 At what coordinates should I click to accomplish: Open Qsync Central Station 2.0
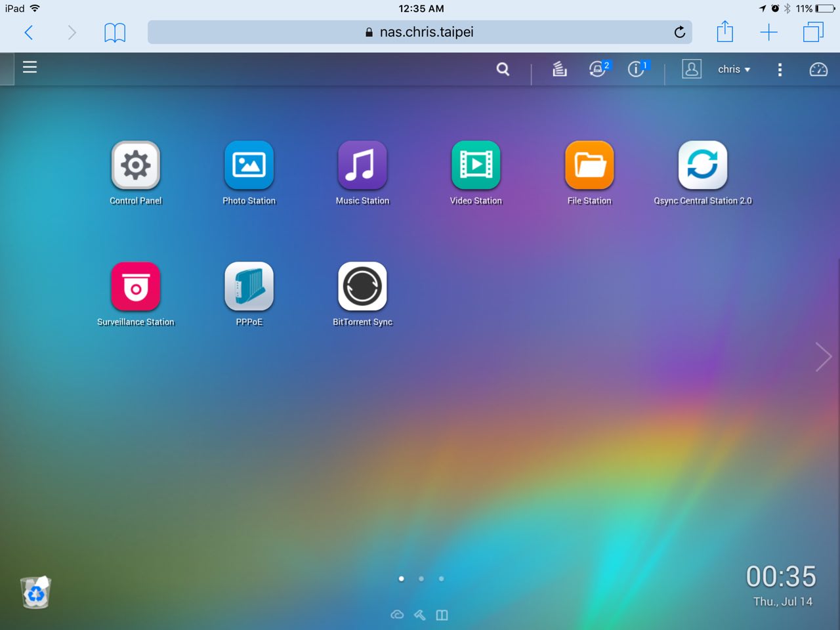(x=702, y=165)
